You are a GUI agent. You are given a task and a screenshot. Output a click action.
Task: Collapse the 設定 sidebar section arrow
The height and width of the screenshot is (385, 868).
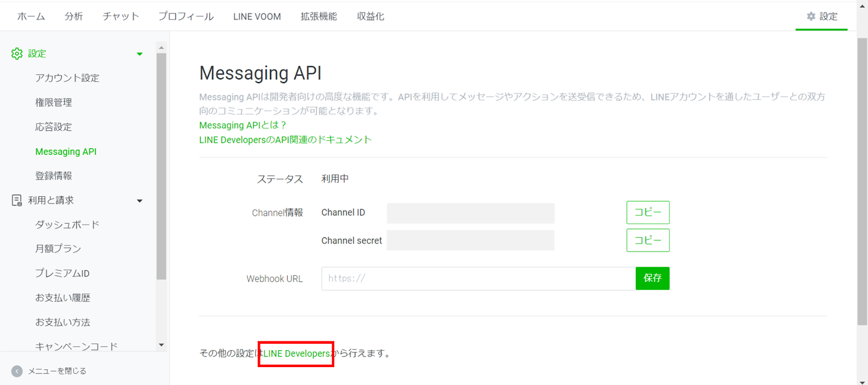pyautogui.click(x=139, y=54)
